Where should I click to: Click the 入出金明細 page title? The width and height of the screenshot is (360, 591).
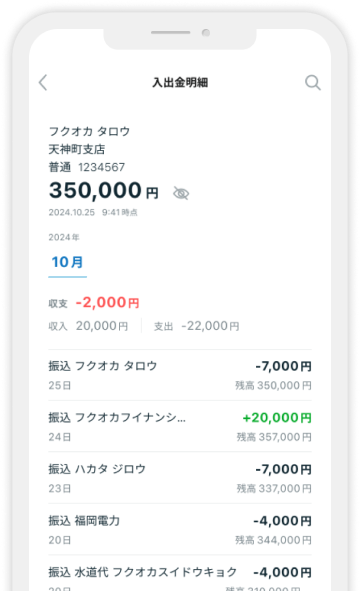pyautogui.click(x=180, y=83)
